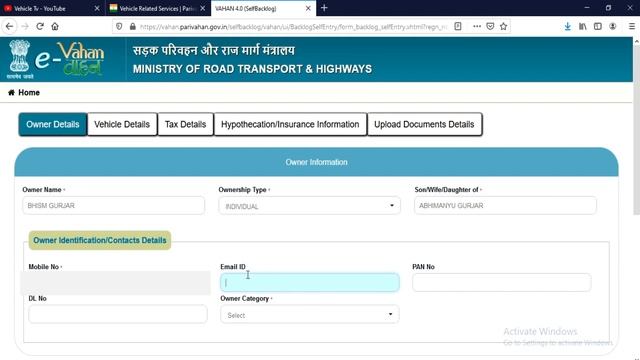Toggle the sidebar icon in the toolbar
This screenshot has width=640, height=360.
598,27
